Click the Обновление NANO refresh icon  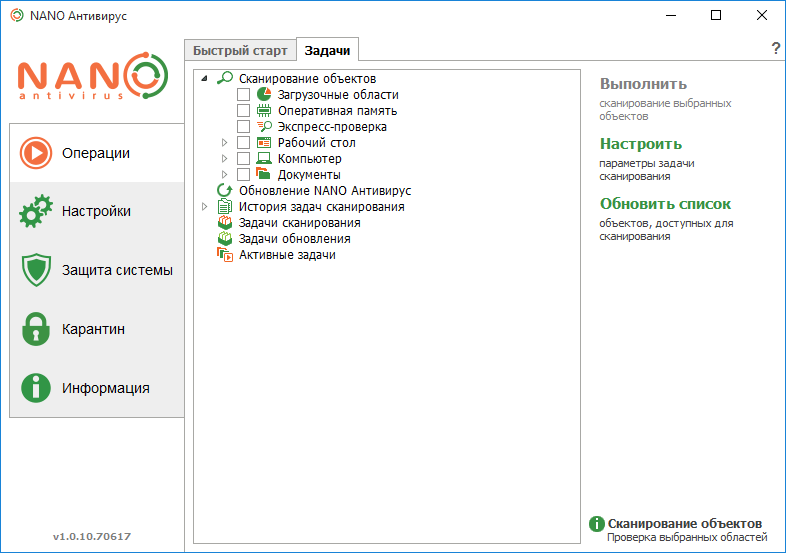(x=225, y=191)
